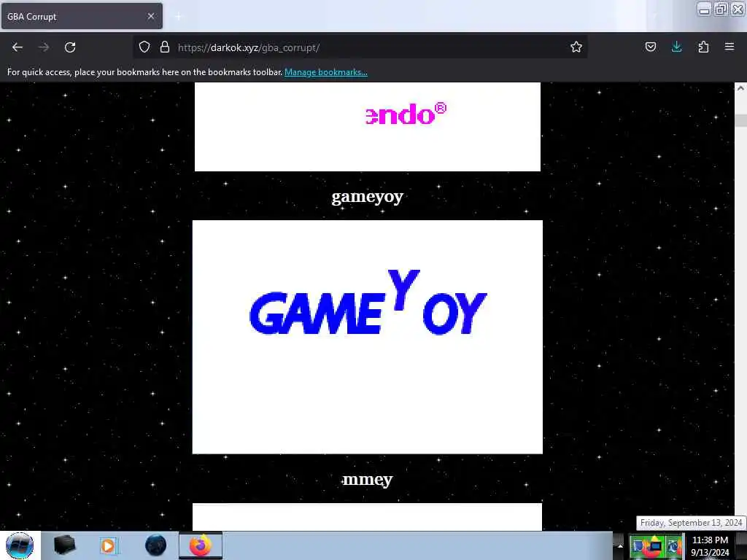Open Manage bookmarks link
This screenshot has height=560, width=747.
(x=326, y=72)
